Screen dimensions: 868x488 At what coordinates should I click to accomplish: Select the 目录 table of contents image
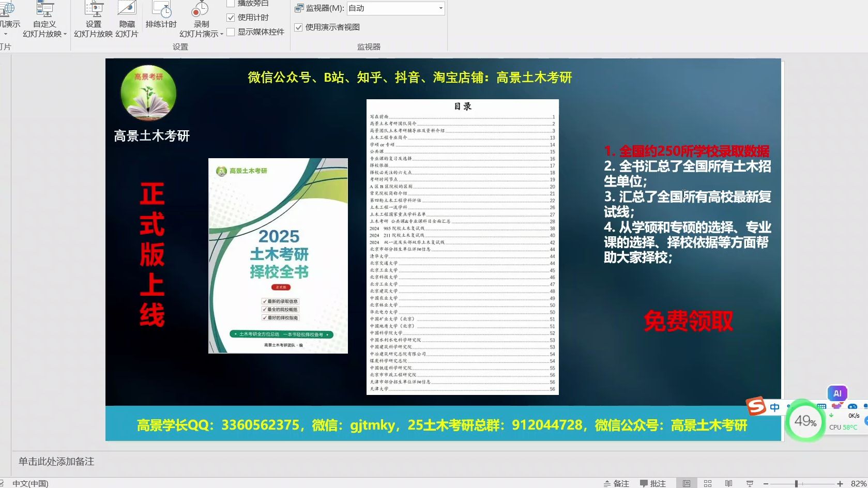click(463, 247)
